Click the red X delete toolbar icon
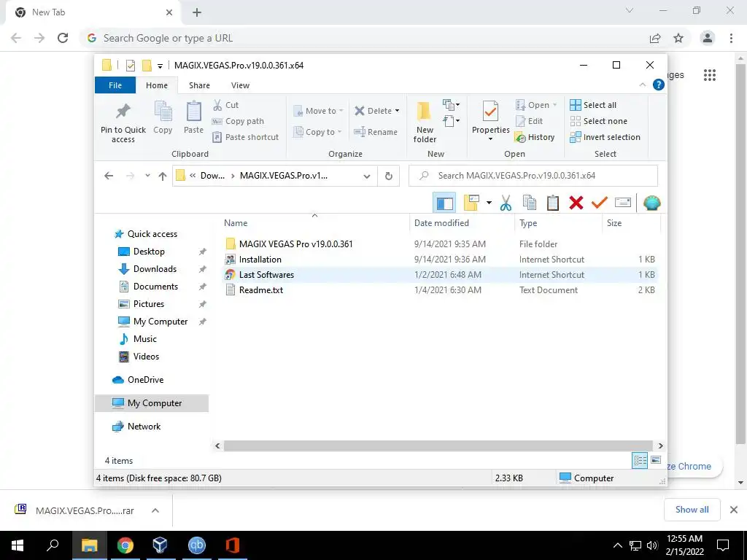This screenshot has width=747, height=560. click(576, 203)
